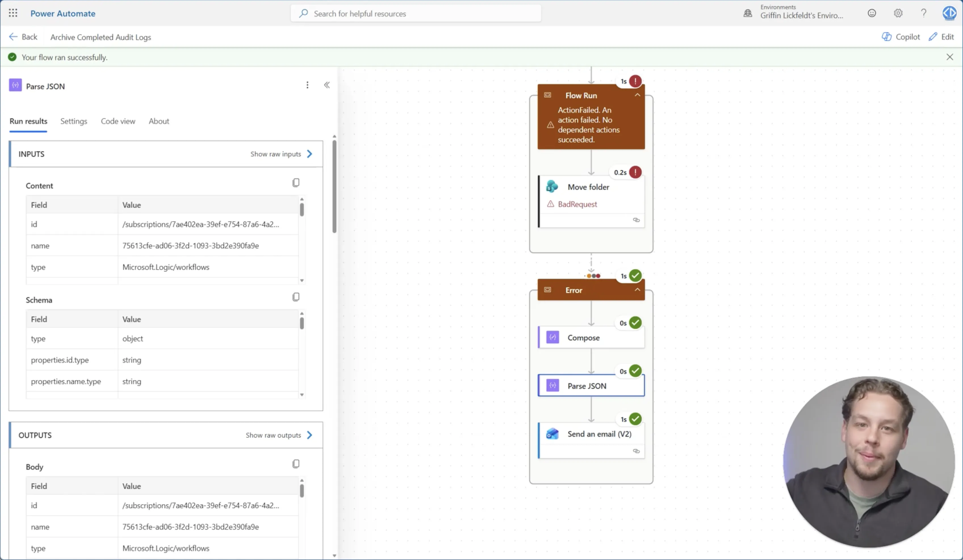
Task: Open the Parse JSON panel more options menu
Action: (x=307, y=85)
